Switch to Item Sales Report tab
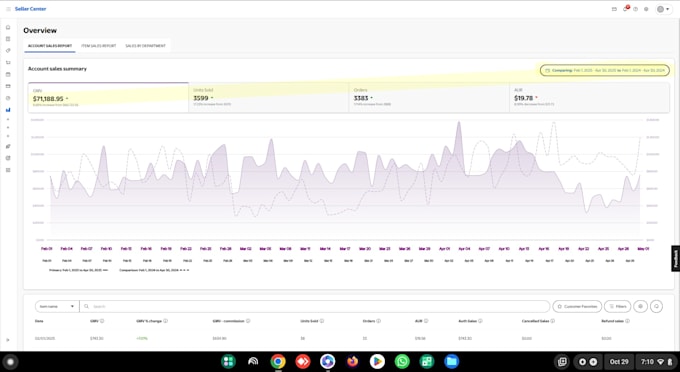The image size is (680, 372). 98,46
